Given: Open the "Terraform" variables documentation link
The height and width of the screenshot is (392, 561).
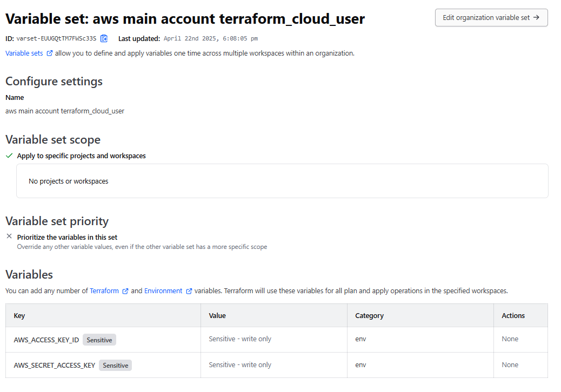Looking at the screenshot, I should (105, 290).
